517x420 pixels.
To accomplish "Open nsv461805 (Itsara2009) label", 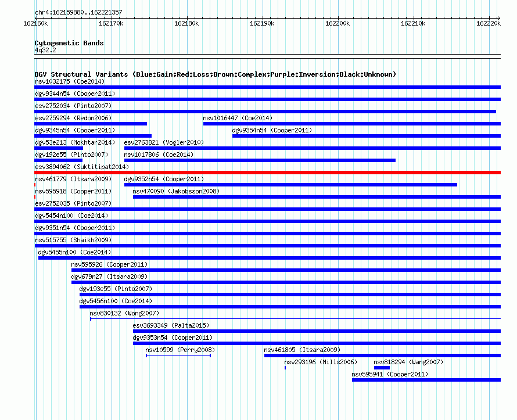I will (x=302, y=350).
